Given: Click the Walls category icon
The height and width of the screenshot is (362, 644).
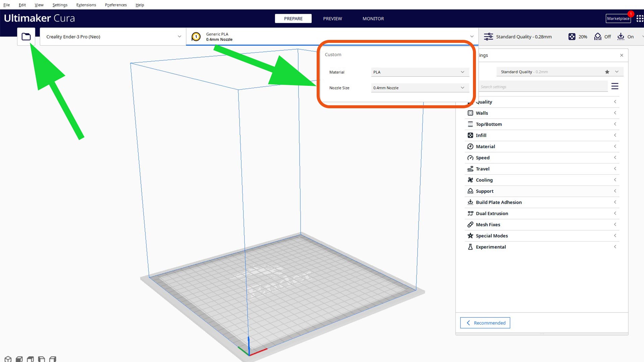Looking at the screenshot, I should point(470,113).
